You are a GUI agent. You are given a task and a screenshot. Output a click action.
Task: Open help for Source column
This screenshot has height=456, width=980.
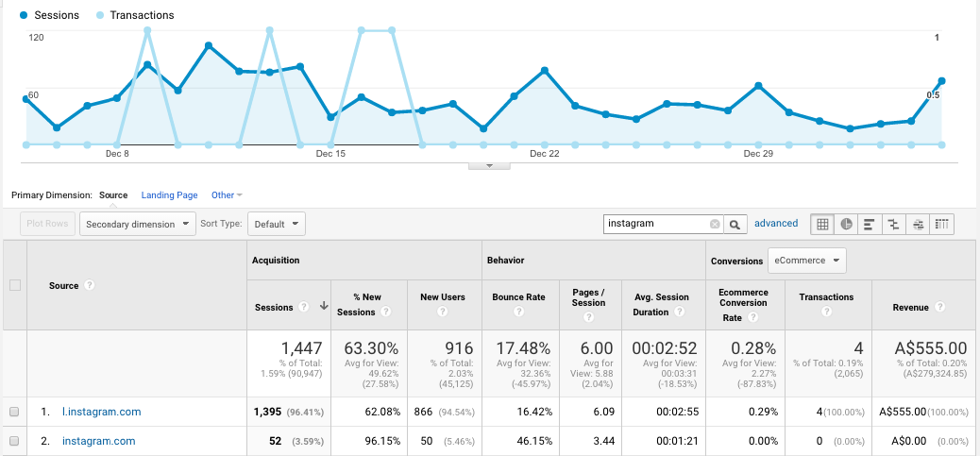coord(90,285)
